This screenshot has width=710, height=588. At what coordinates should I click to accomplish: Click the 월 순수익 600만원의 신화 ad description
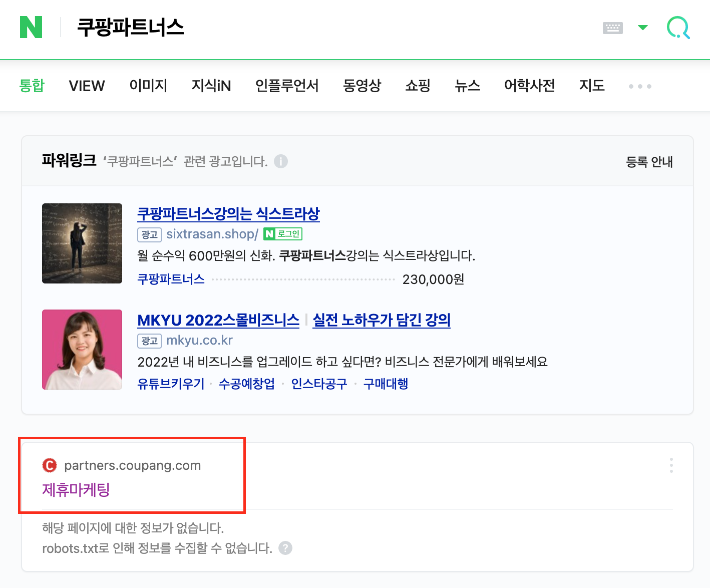[x=306, y=256]
